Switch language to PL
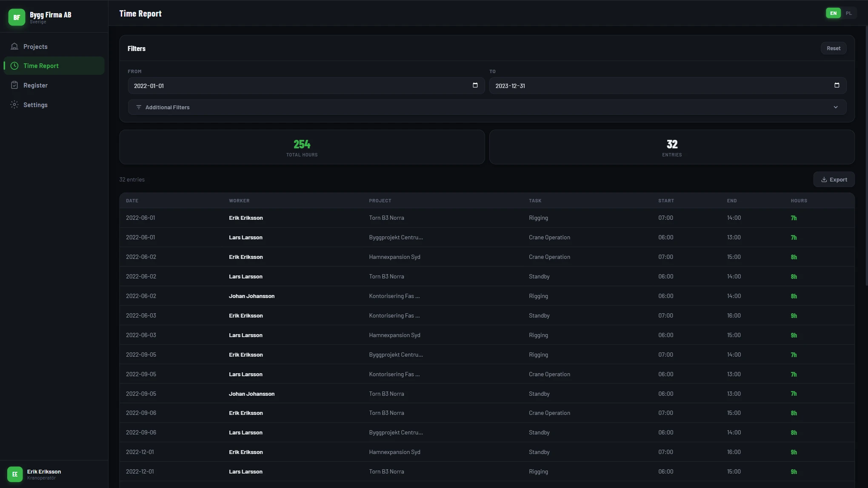 tap(848, 13)
